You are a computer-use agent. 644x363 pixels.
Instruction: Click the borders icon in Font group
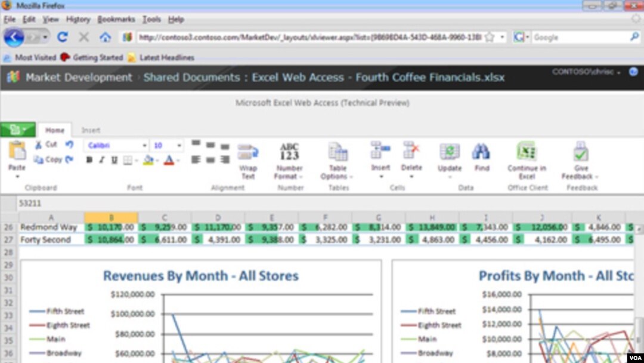[x=128, y=161]
